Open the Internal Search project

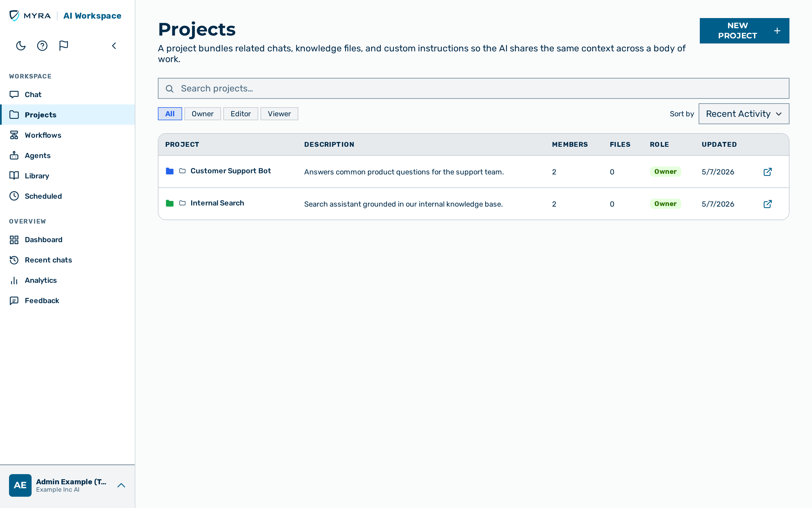[x=217, y=203]
